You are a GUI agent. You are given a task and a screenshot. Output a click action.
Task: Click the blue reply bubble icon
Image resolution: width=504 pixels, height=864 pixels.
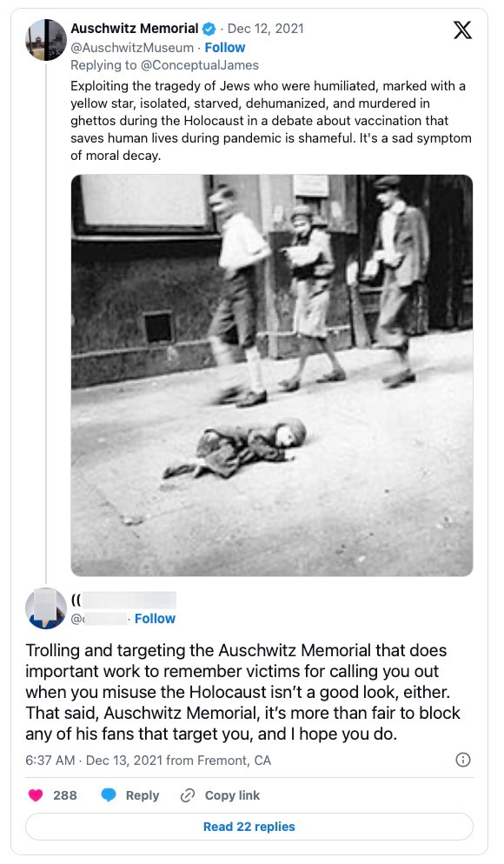(109, 795)
